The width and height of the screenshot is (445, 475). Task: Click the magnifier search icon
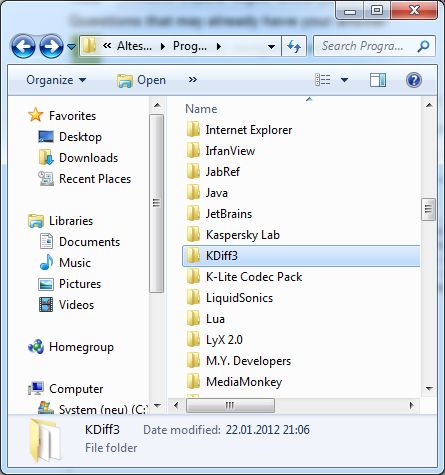423,46
